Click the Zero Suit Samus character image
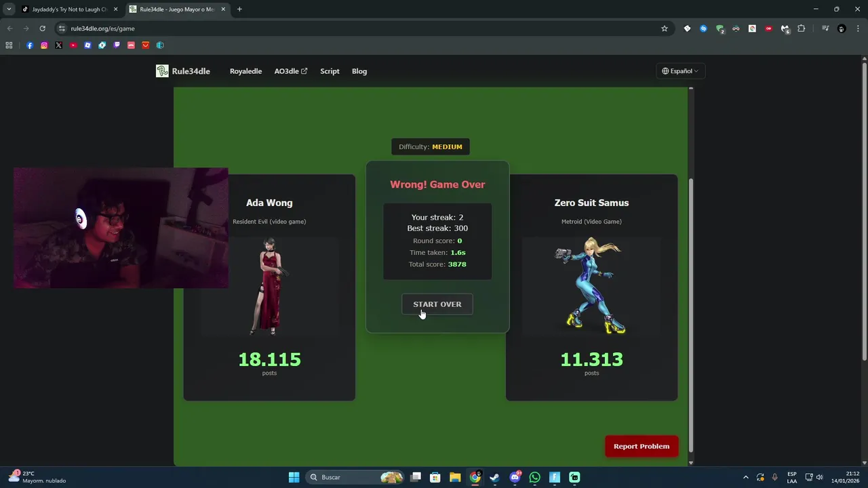 tap(591, 286)
